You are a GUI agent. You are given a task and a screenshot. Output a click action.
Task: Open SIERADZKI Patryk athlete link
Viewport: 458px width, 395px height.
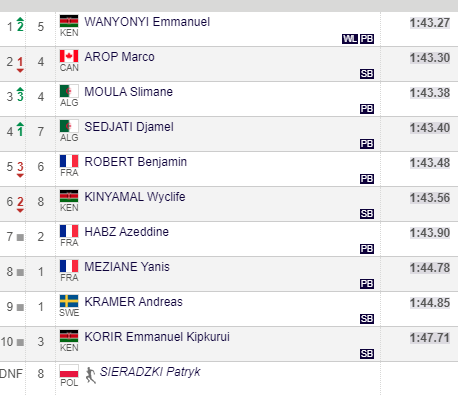click(x=150, y=372)
